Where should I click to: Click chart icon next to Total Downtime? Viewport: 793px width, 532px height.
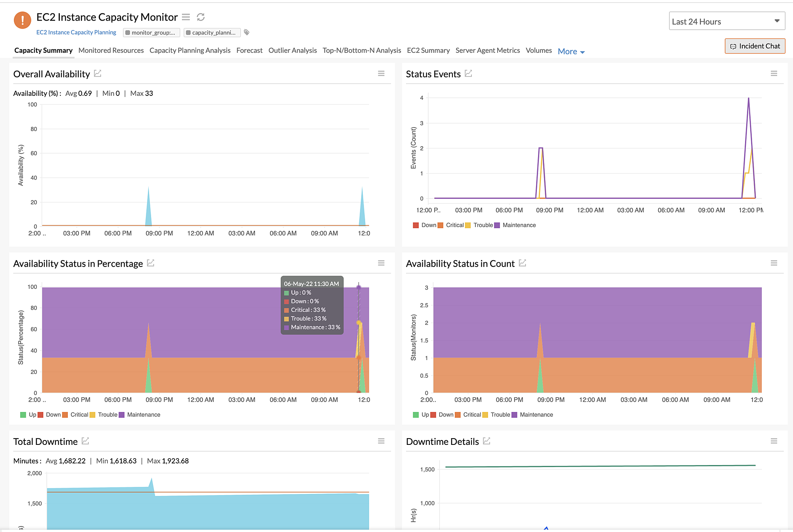[x=85, y=441]
